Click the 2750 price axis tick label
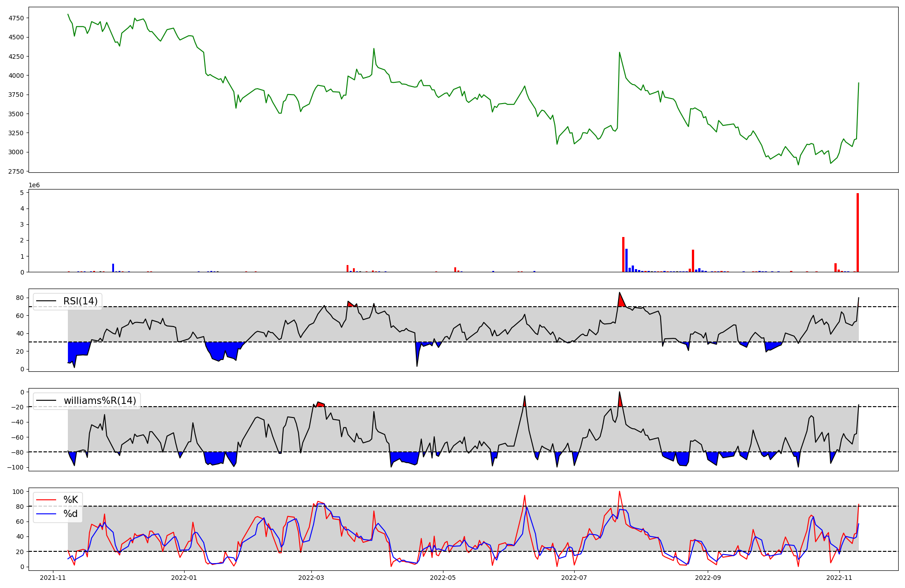The width and height of the screenshot is (905, 588). tap(16, 171)
